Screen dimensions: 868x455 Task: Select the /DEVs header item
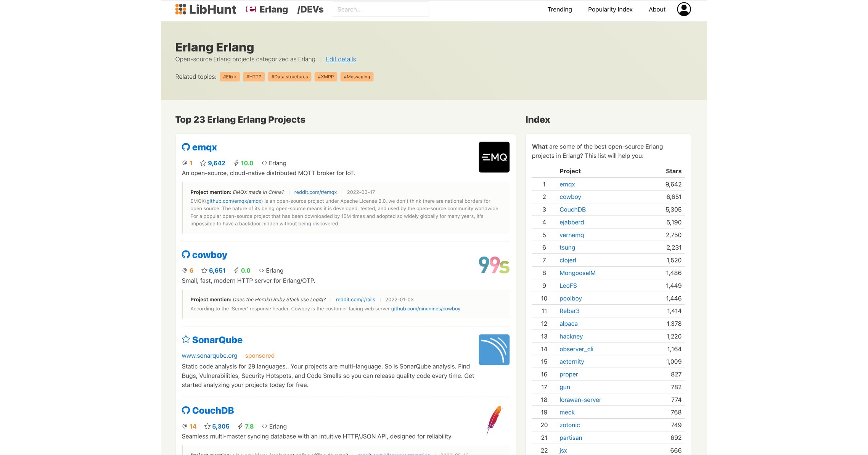pos(310,9)
